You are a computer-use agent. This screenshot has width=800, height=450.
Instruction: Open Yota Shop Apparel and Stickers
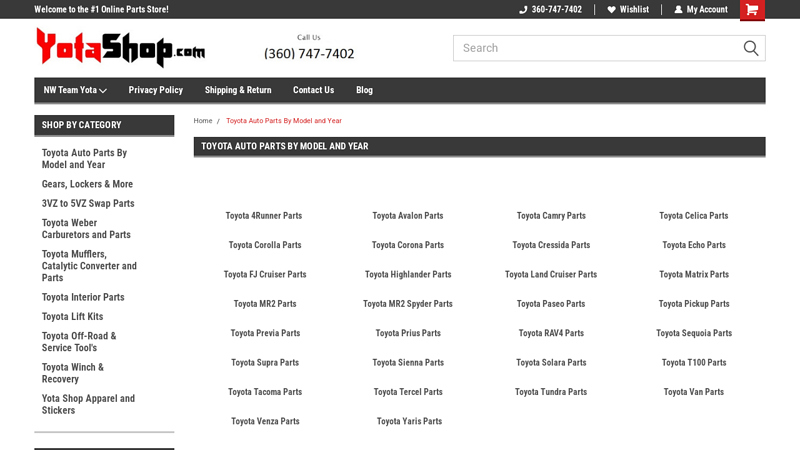click(x=88, y=404)
